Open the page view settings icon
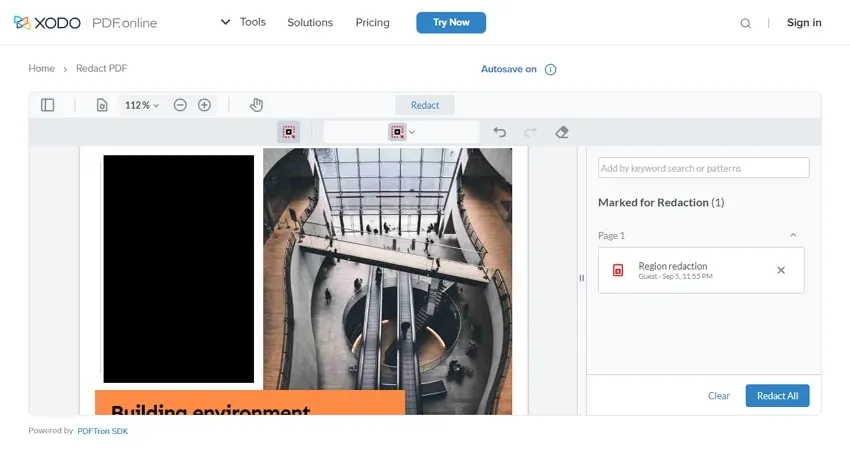850x451 pixels. (x=102, y=105)
